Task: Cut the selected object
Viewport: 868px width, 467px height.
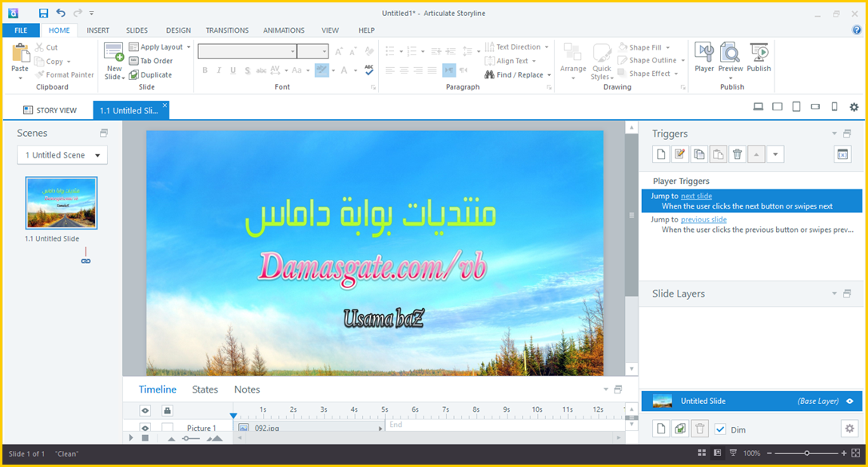Action: (46, 48)
